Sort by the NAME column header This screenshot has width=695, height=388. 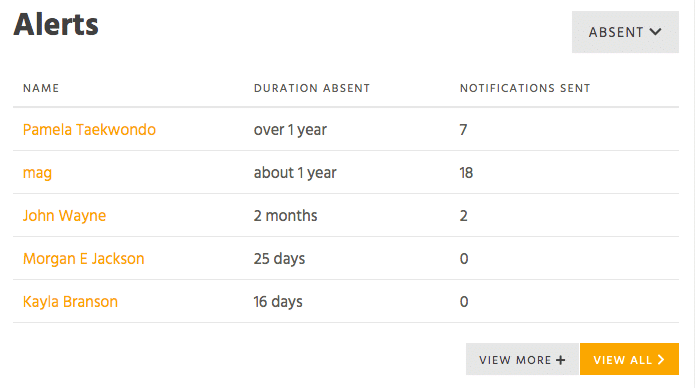tap(41, 88)
